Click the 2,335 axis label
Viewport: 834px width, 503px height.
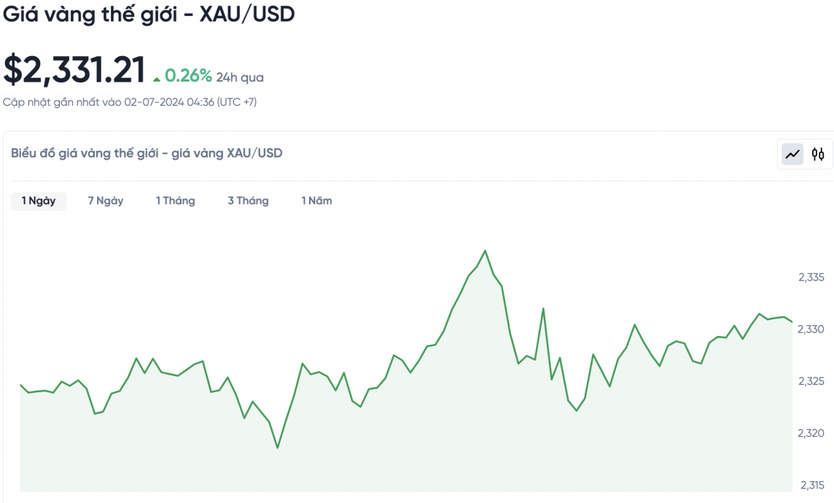coord(811,277)
